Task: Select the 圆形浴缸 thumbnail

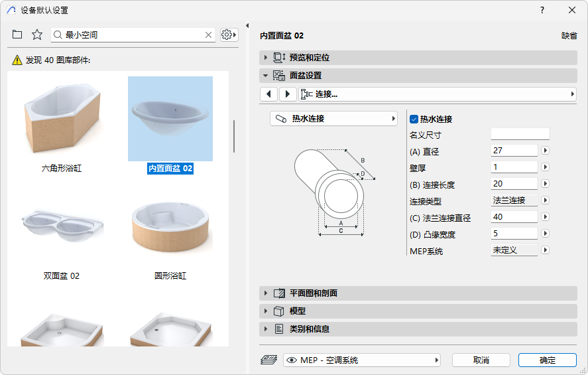Action: coord(170,226)
